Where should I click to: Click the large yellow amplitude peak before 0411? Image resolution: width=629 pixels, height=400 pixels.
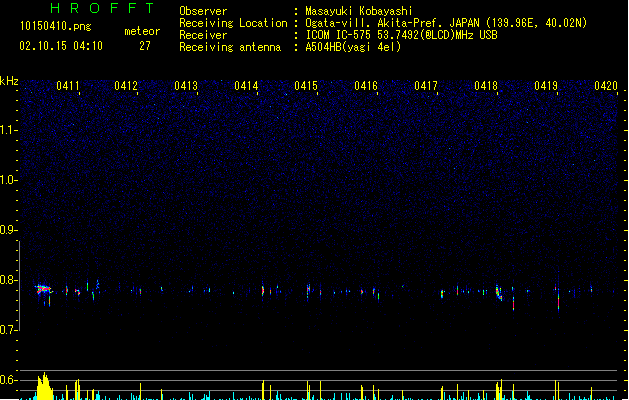[45, 386]
